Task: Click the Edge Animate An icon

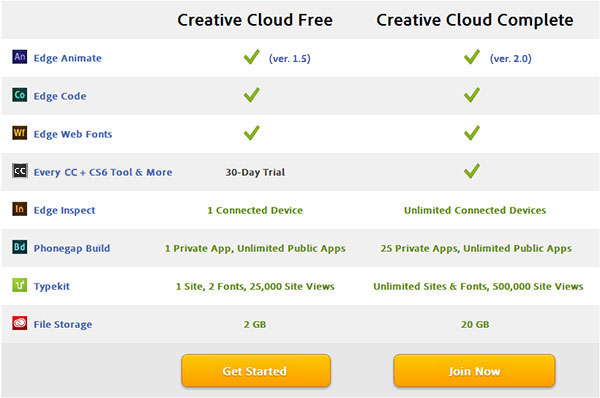Action: (20, 57)
